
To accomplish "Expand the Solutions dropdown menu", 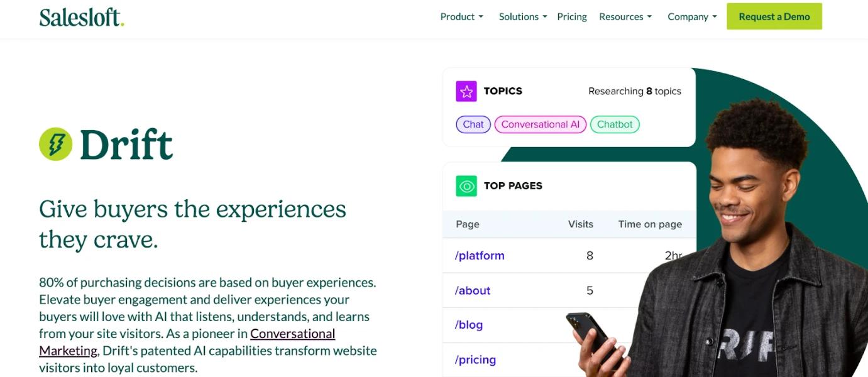I will click(x=523, y=17).
